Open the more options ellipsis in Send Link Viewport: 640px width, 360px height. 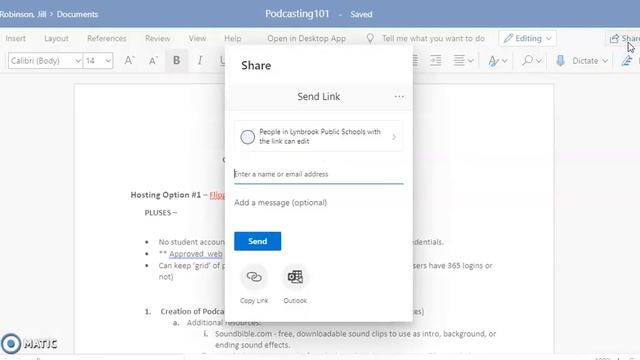tap(399, 97)
